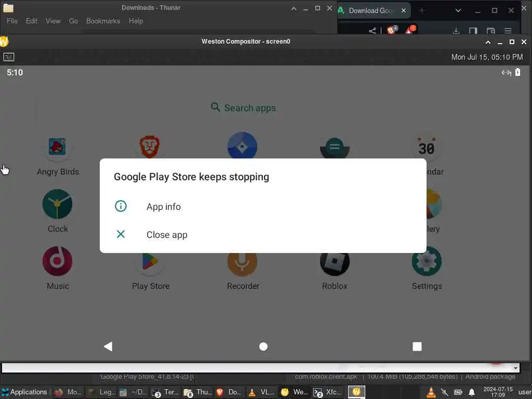Tap the Android recents square button

tap(417, 347)
